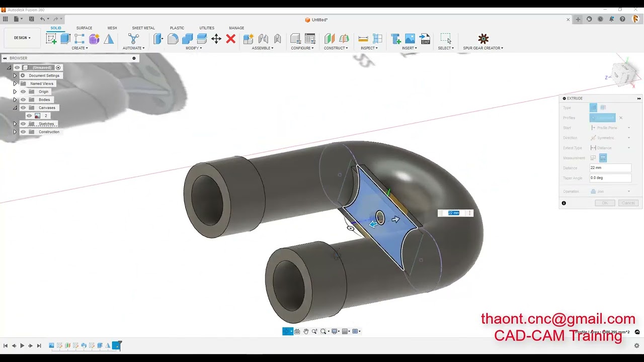Switch to the Surface tab
644x362 pixels.
(x=84, y=28)
